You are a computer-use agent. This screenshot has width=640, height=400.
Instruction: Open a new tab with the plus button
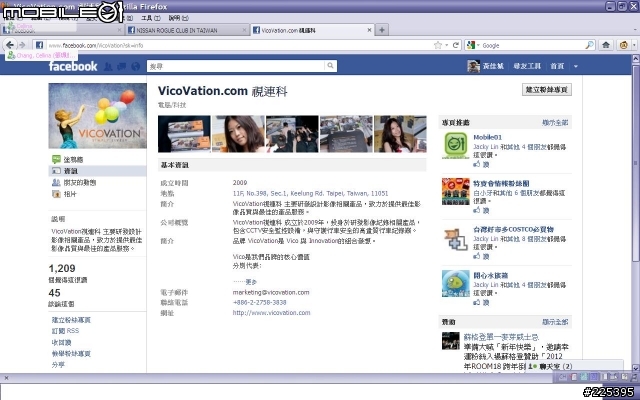(x=382, y=30)
